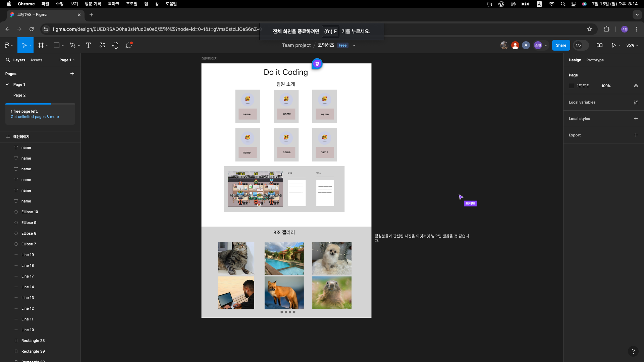
Task: Expand the Local styles section
Action: [x=579, y=118]
